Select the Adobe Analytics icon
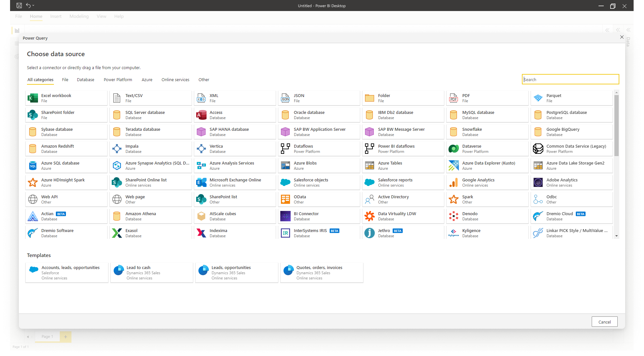The height and width of the screenshot is (356, 644). [x=538, y=182]
